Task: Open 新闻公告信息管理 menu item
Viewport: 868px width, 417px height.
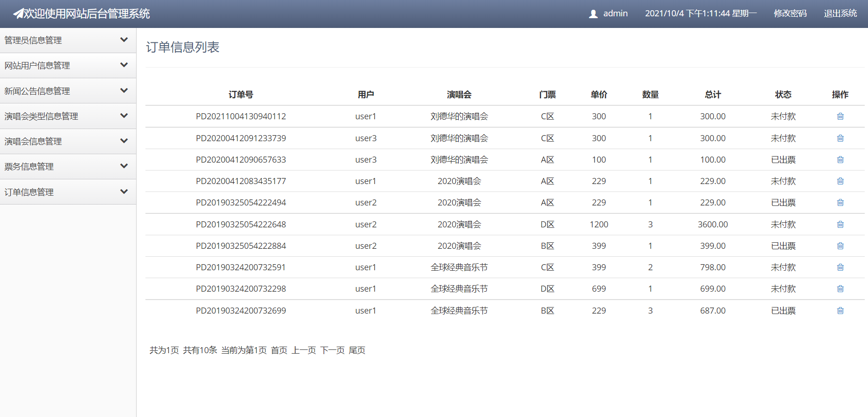Action: [68, 91]
